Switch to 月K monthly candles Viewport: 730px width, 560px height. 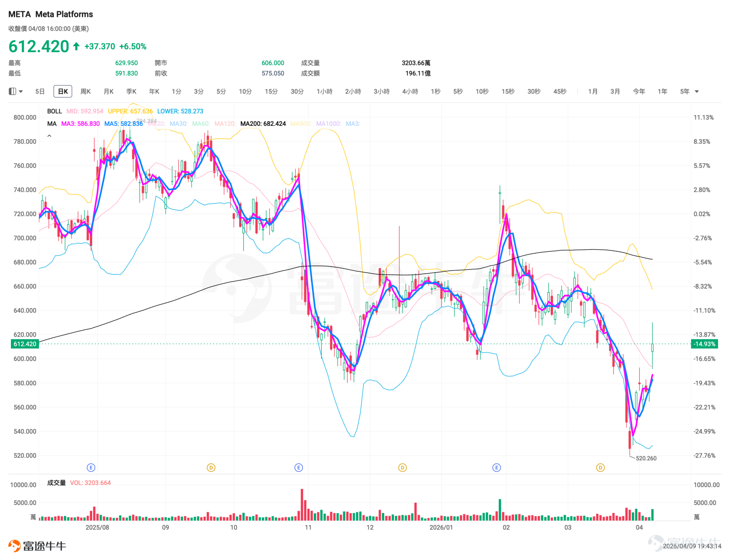point(109,92)
